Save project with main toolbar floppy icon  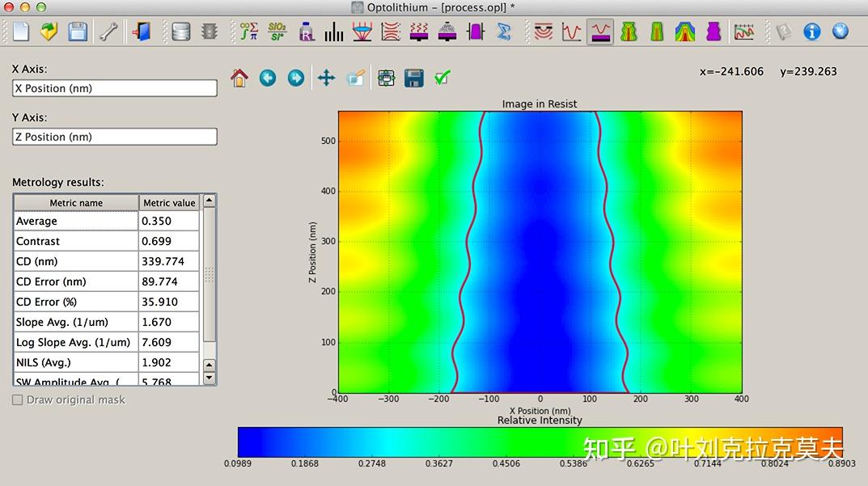coord(78,32)
